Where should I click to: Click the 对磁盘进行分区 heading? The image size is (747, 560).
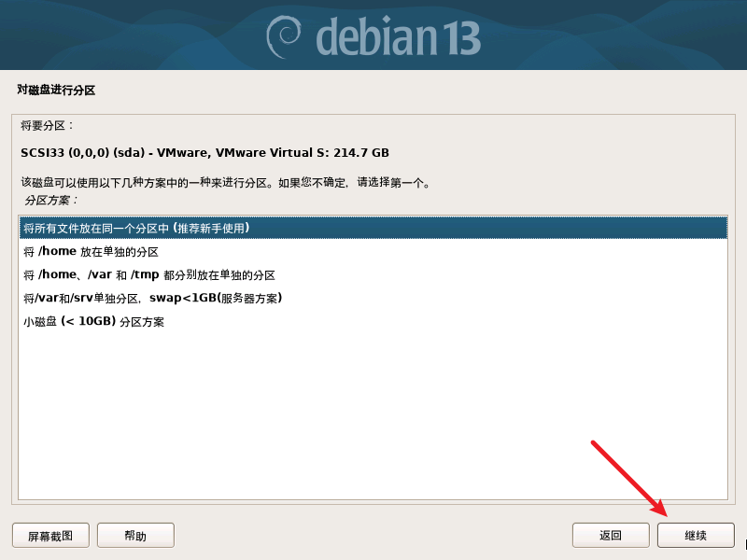point(56,90)
